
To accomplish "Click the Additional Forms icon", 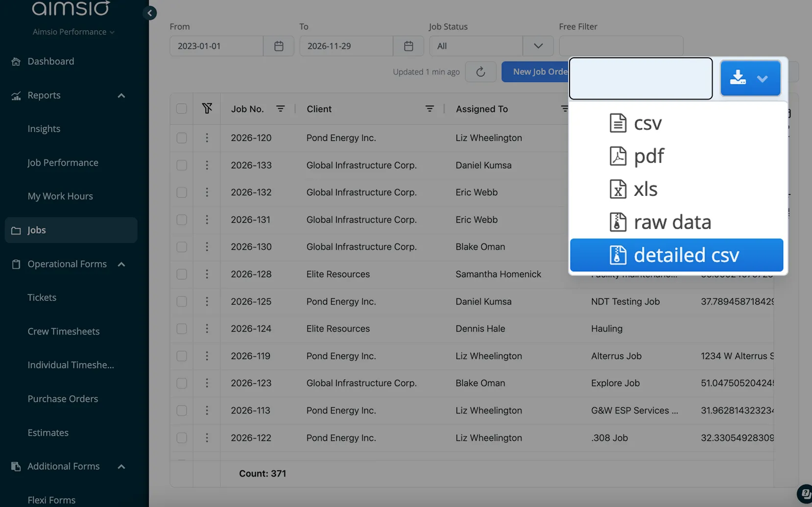I will [x=16, y=467].
